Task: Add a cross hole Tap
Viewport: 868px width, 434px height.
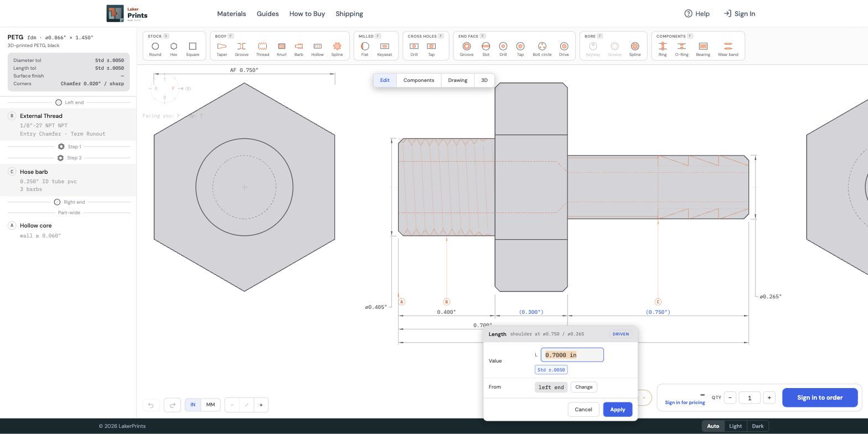Action: pos(431,49)
